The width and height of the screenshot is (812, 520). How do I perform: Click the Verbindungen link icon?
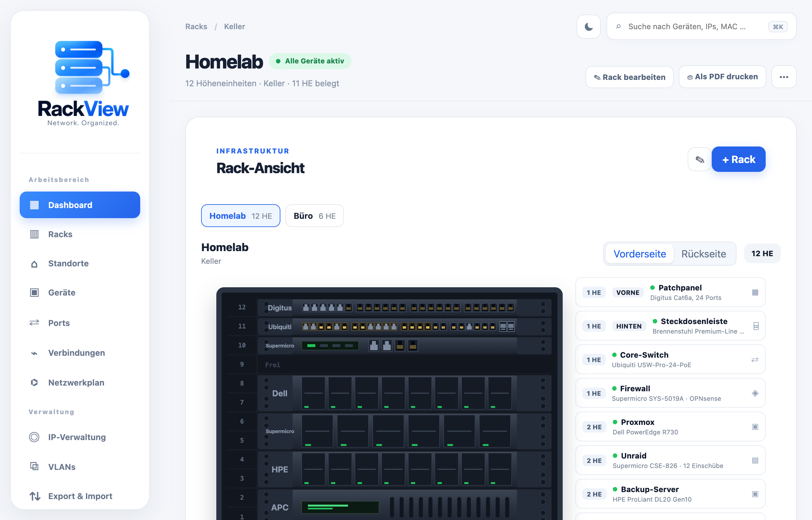35,353
